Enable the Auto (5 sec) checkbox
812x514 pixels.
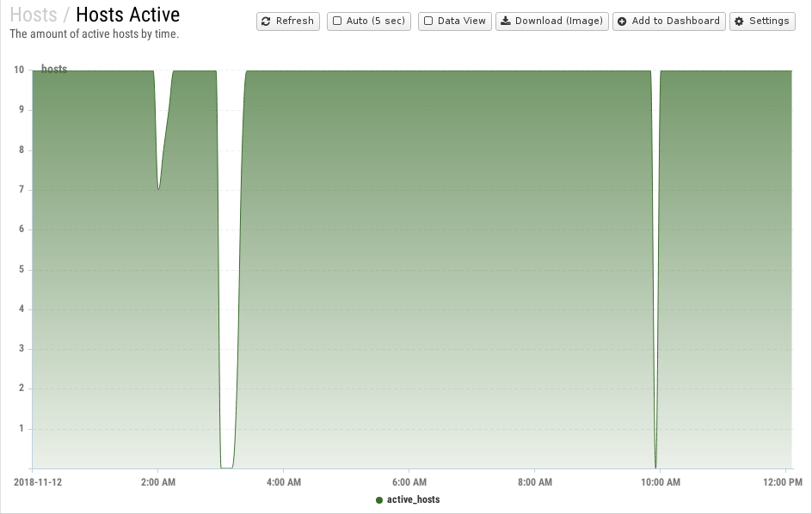click(x=337, y=21)
